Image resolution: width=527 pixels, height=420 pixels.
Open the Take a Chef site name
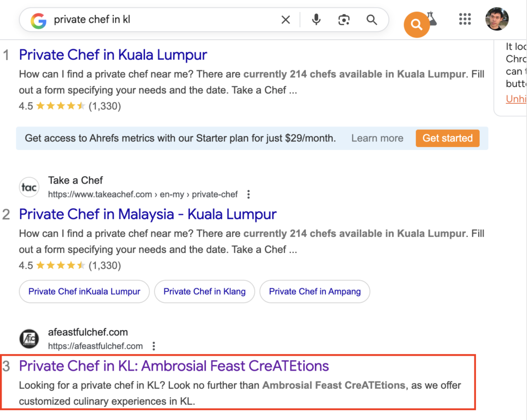[75, 180]
